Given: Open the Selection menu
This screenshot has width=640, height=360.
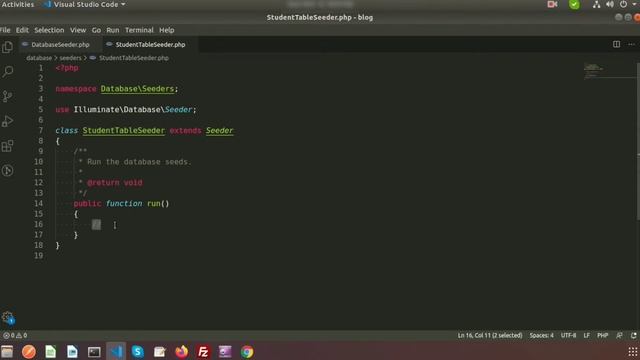Looking at the screenshot, I should click(x=49, y=30).
